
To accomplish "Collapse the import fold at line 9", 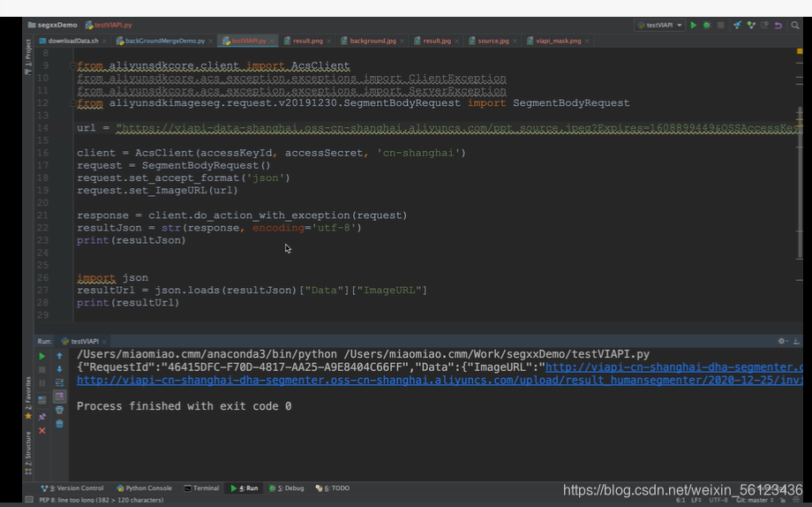I will coord(73,66).
